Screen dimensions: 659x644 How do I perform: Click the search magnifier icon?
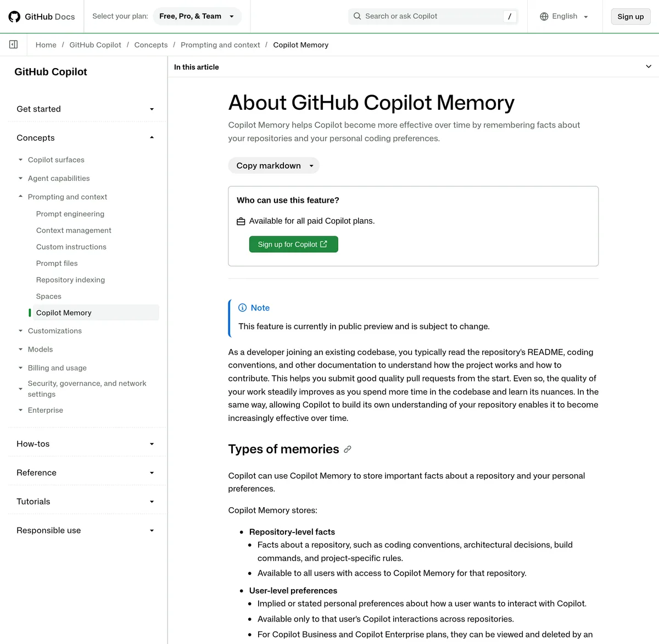(x=358, y=16)
